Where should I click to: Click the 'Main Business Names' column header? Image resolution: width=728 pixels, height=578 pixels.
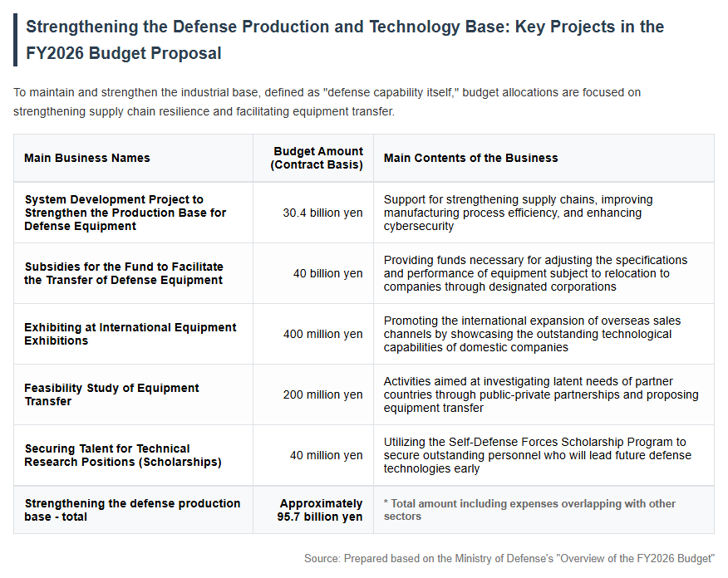pos(87,158)
